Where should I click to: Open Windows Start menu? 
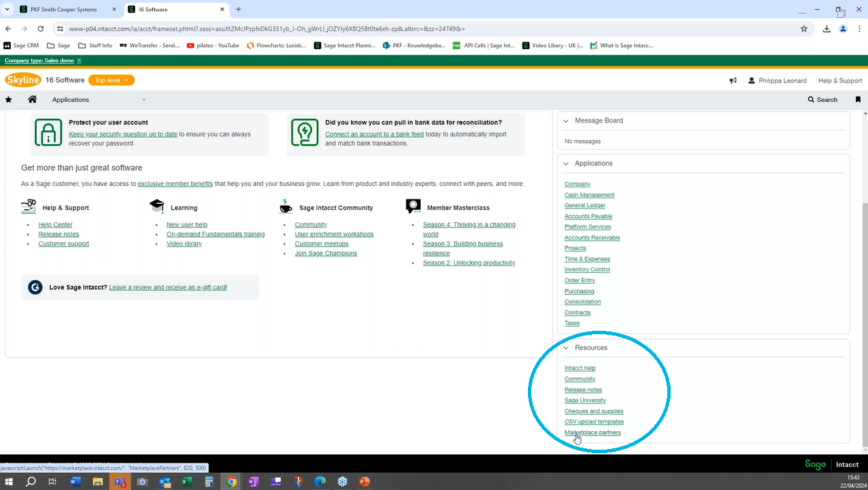click(10, 482)
